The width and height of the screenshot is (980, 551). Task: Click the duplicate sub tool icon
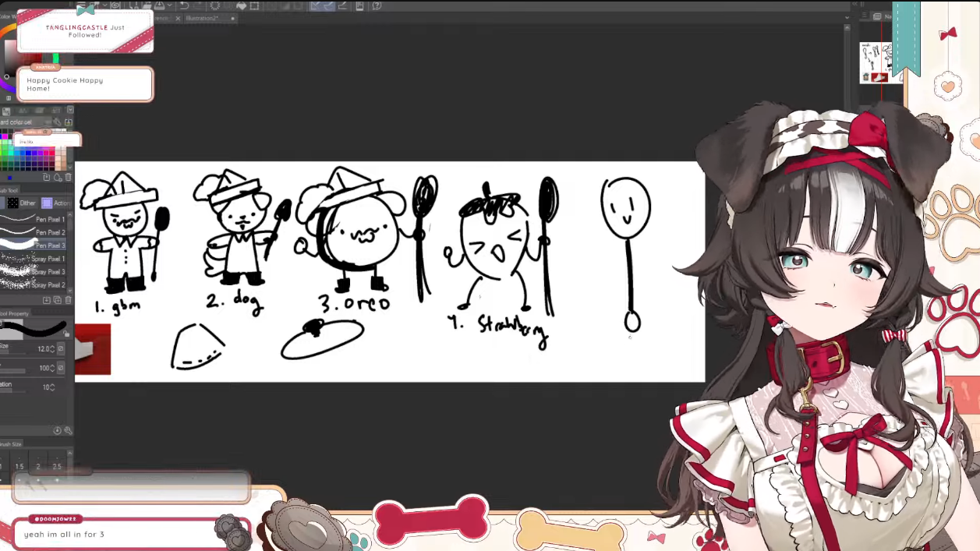[x=57, y=300]
